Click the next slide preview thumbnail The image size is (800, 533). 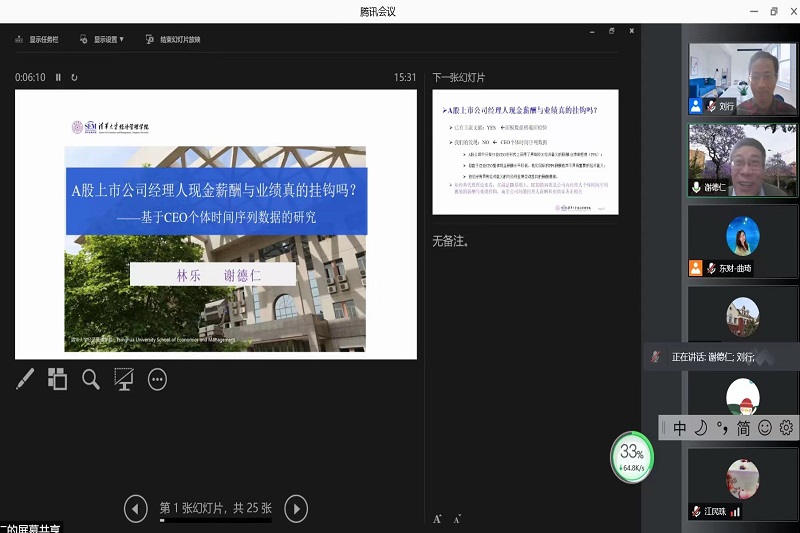[x=525, y=151]
